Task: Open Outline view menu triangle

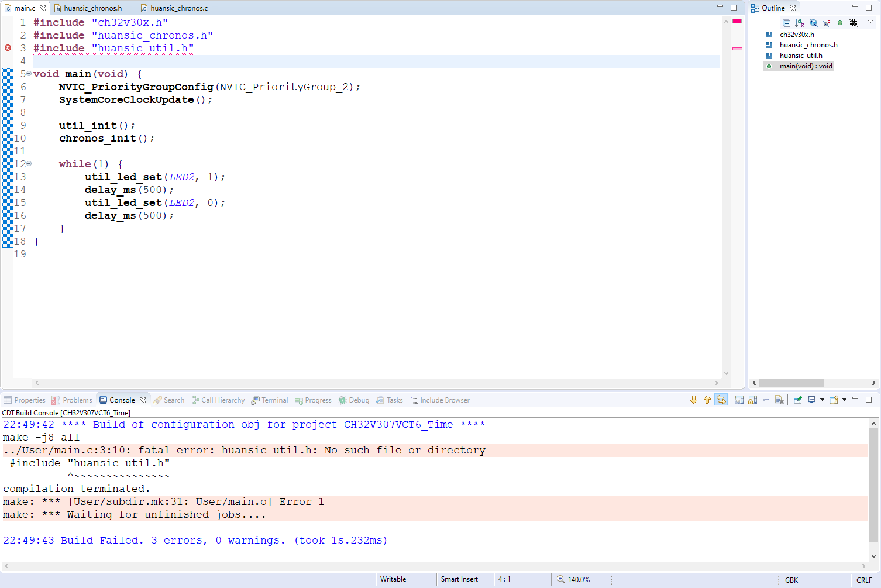Action: (x=870, y=22)
